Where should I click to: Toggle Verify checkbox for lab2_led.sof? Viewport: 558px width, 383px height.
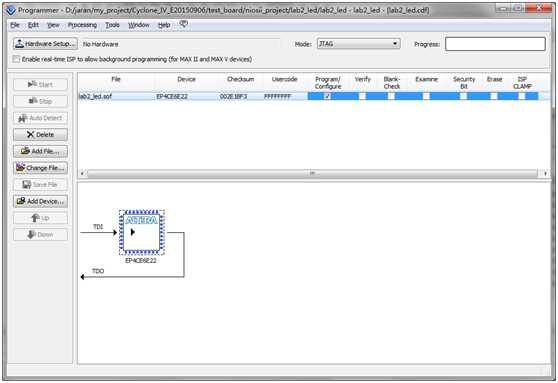(362, 96)
